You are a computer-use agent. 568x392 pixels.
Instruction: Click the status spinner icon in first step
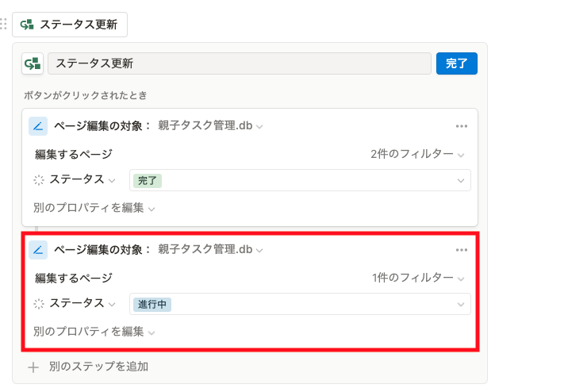[39, 180]
